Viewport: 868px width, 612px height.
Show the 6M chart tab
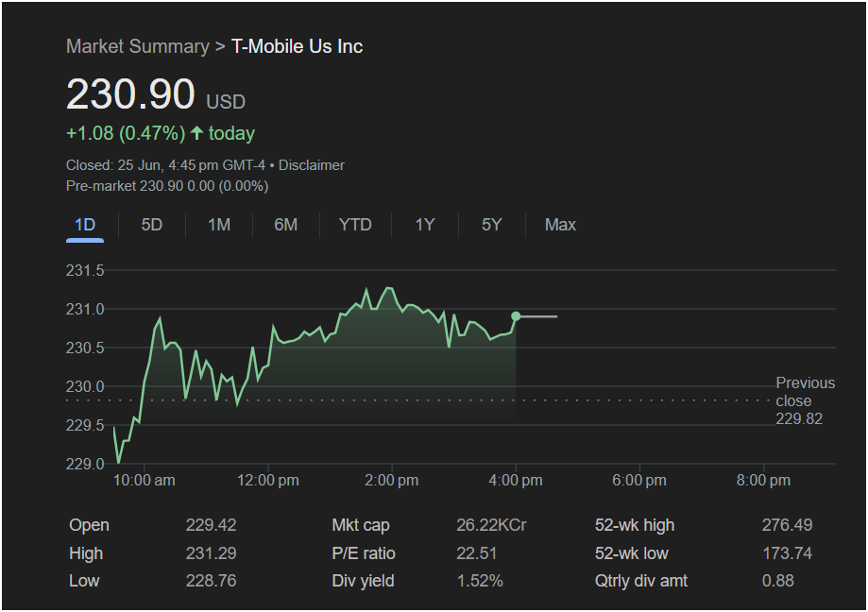point(285,225)
